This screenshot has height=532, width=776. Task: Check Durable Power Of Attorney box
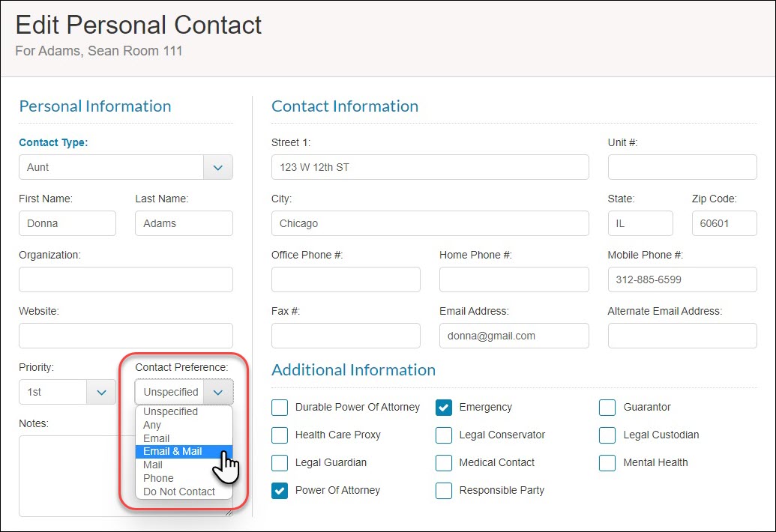(280, 408)
